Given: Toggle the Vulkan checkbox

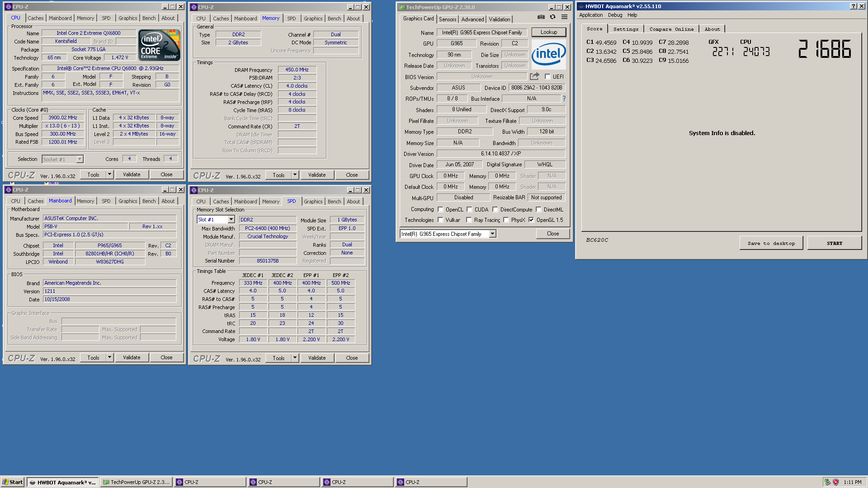Looking at the screenshot, I should click(440, 220).
